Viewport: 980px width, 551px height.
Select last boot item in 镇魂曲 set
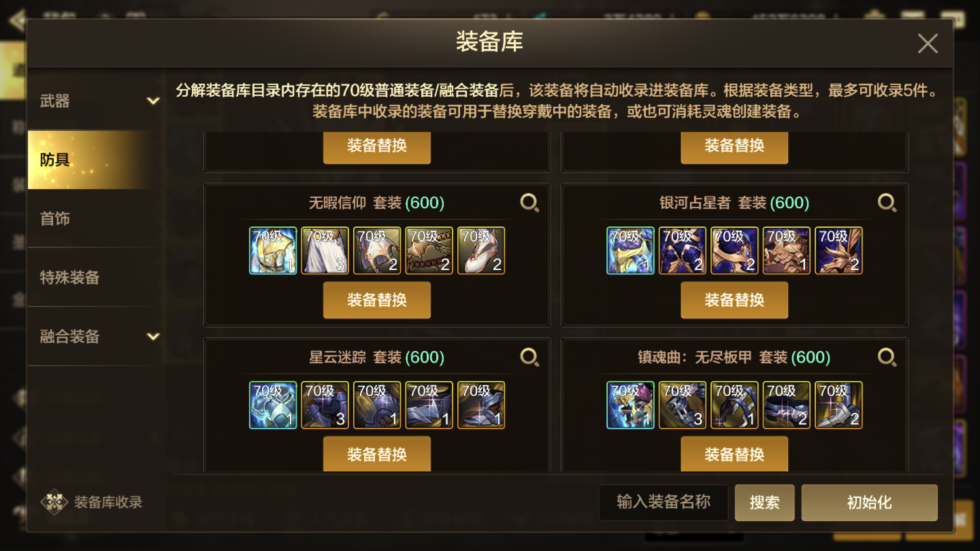pos(838,405)
